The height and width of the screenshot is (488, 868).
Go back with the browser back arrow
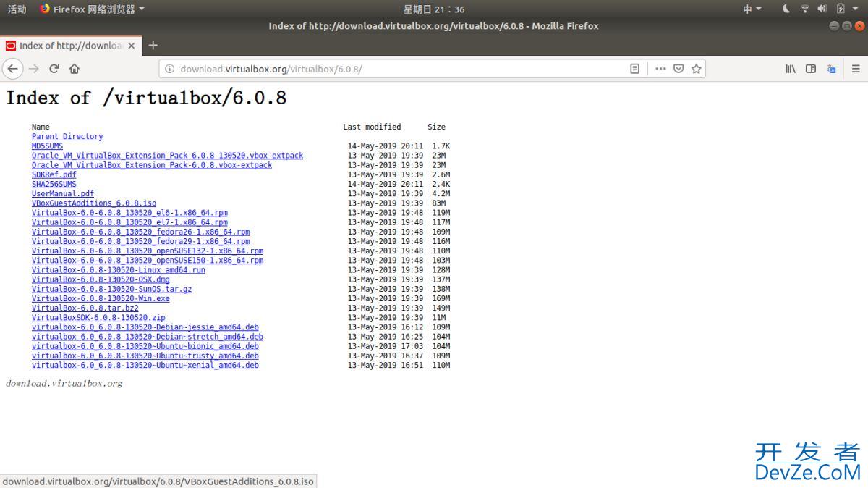click(12, 69)
